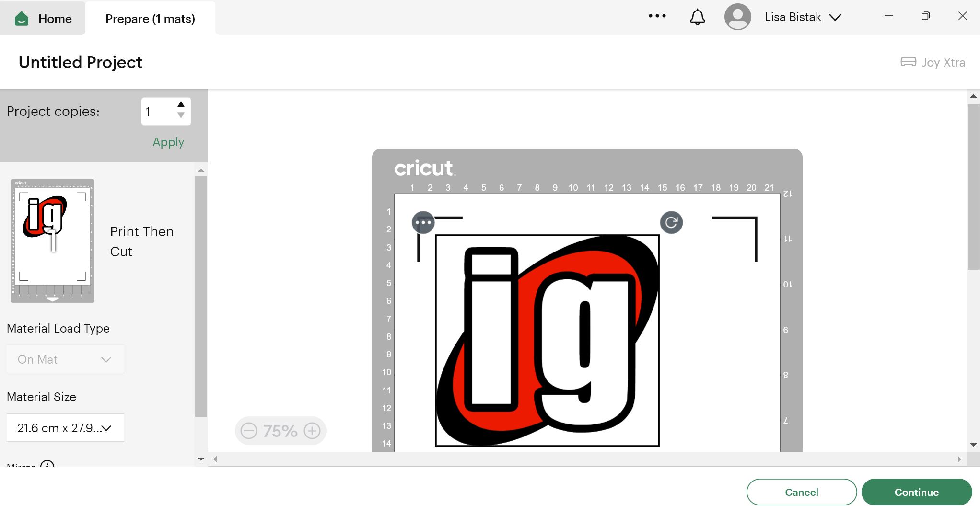Viewport: 980px width, 516px height.
Task: Expand the Lisa Bistak account chevron
Action: coord(835,18)
